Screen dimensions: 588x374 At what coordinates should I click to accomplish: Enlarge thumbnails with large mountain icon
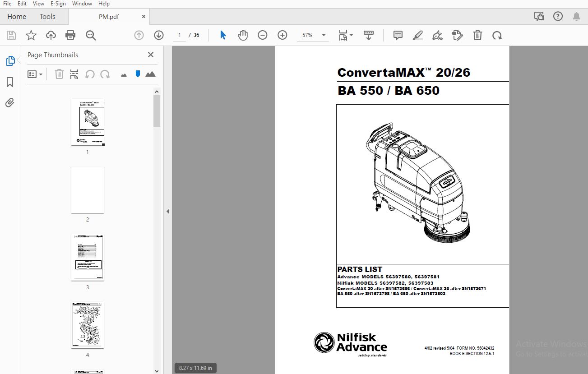pos(151,74)
